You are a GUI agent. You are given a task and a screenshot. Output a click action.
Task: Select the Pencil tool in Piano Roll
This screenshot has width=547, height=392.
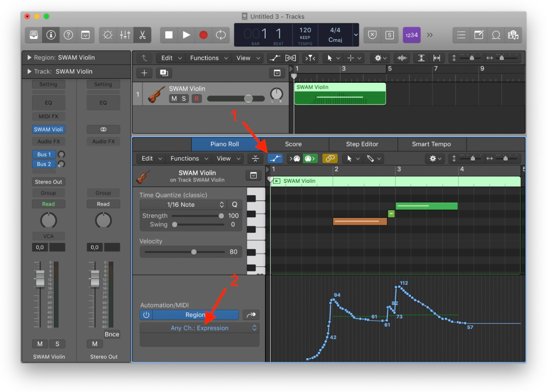pos(370,158)
